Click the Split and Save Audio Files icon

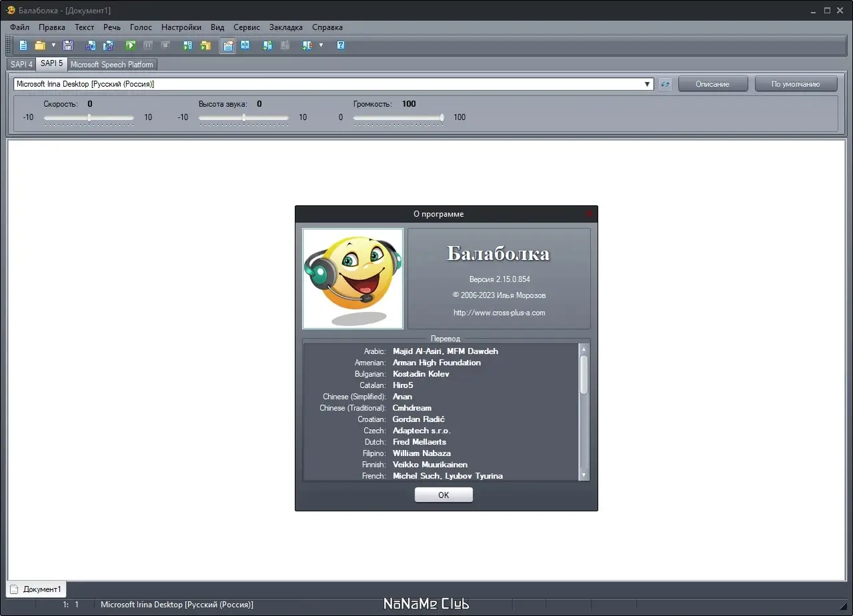(108, 45)
